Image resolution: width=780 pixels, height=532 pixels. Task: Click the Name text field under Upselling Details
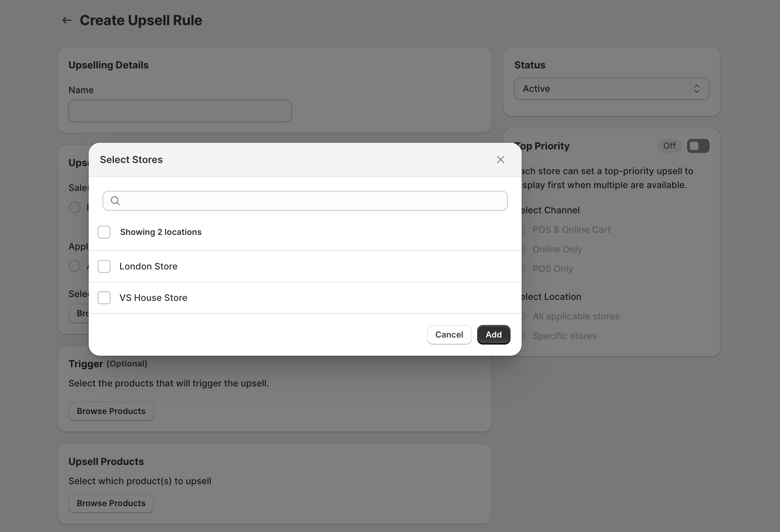pos(179,111)
